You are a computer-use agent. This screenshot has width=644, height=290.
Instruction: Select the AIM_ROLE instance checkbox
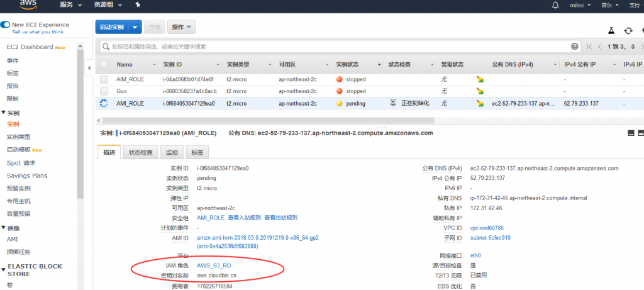click(x=104, y=79)
